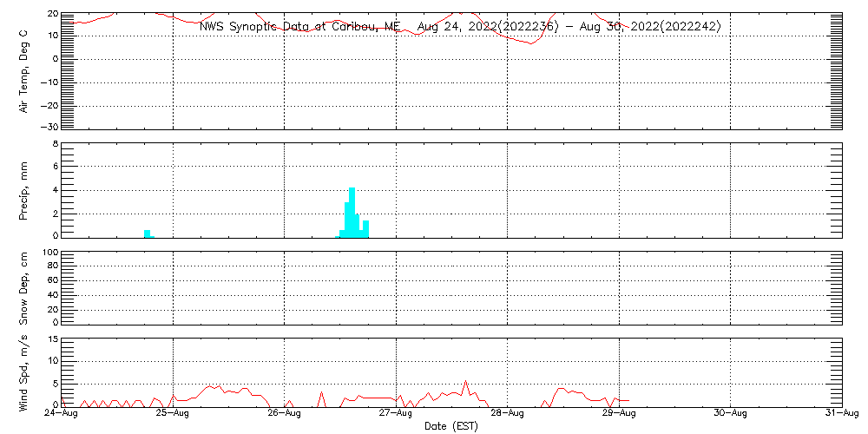The height and width of the screenshot is (434, 868).
Task: Click the 25-Aug date tick label
Action: tap(173, 414)
